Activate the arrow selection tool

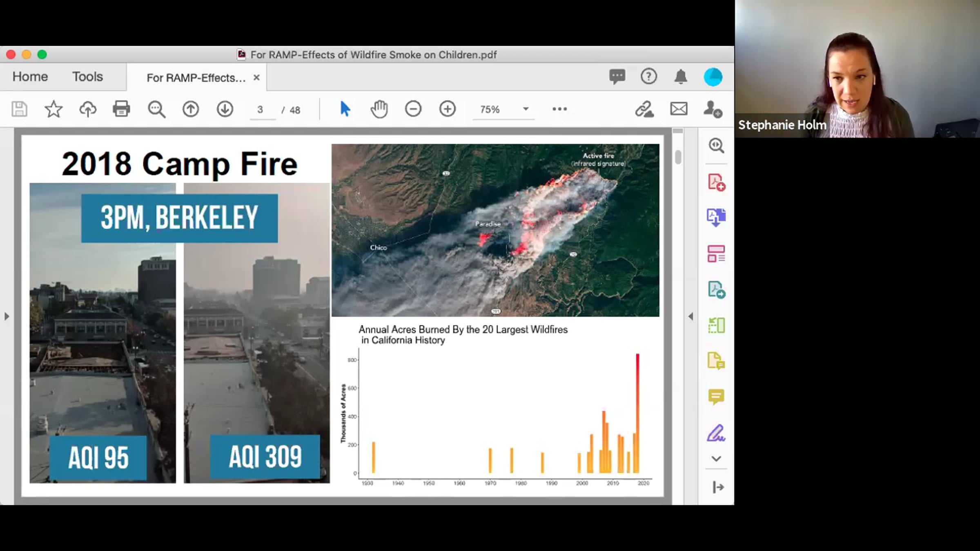345,109
